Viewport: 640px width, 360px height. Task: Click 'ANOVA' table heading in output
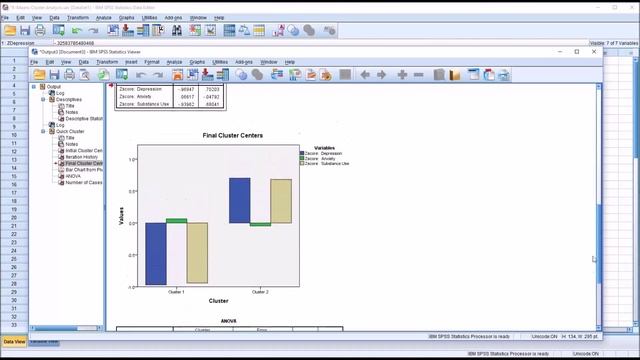pyautogui.click(x=229, y=321)
